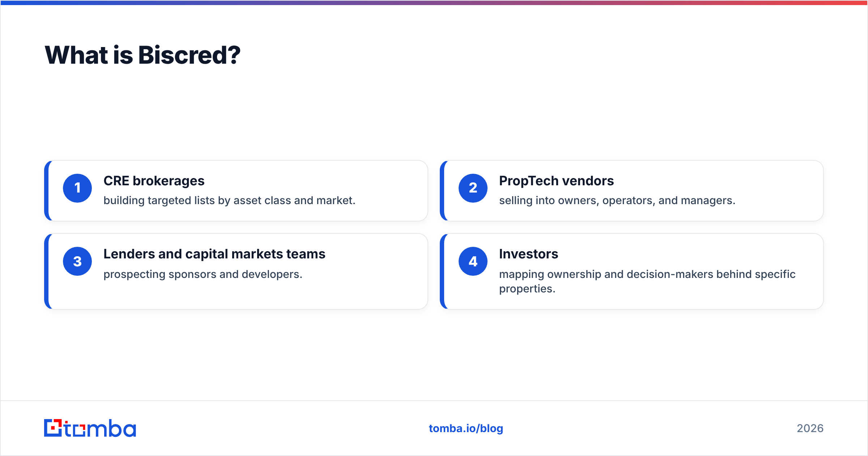Click the 2026 year label

point(810,428)
